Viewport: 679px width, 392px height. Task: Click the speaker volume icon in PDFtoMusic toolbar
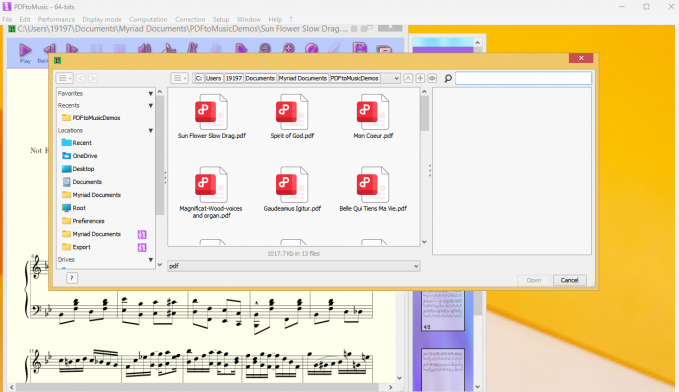(145, 49)
